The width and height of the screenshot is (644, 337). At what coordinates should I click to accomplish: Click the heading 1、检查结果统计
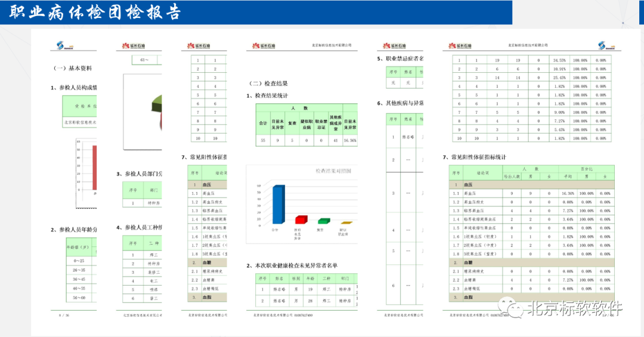(x=267, y=96)
